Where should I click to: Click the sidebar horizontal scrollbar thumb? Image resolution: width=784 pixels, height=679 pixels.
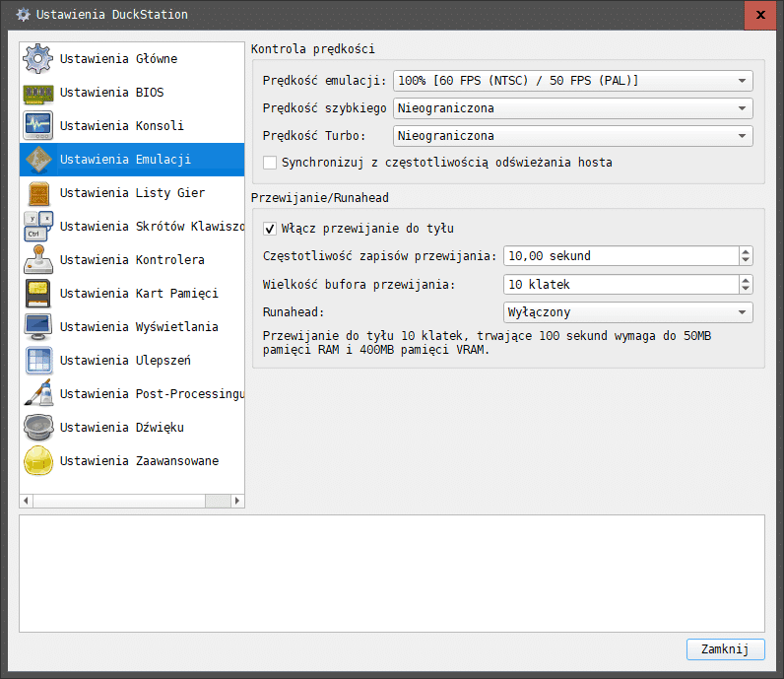119,501
